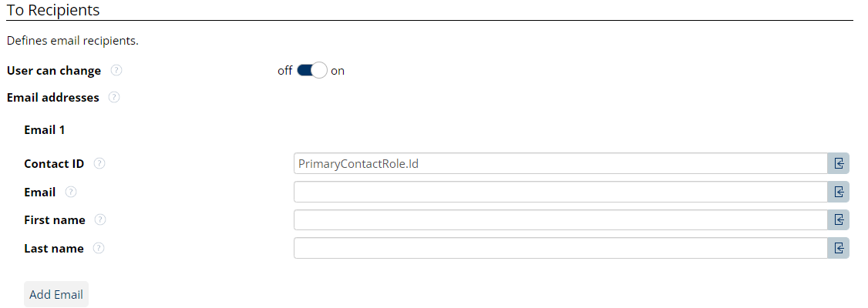Toggle the User can change switch
Screen dimensions: 868x308
(x=312, y=71)
